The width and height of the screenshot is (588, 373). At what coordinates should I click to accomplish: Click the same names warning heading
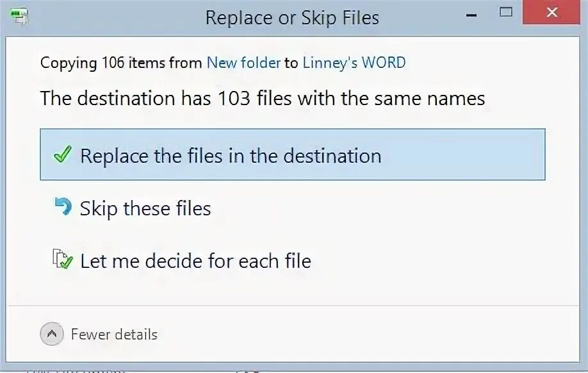(263, 98)
